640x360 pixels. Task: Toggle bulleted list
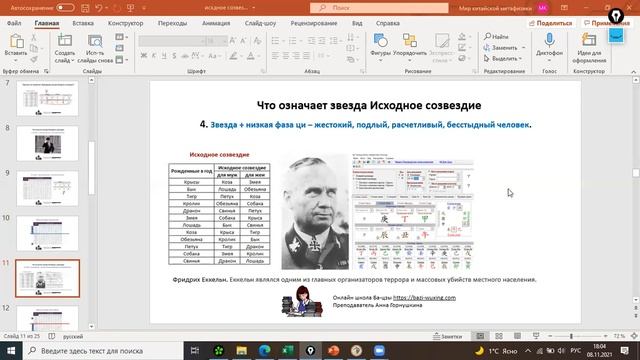[x=276, y=41]
